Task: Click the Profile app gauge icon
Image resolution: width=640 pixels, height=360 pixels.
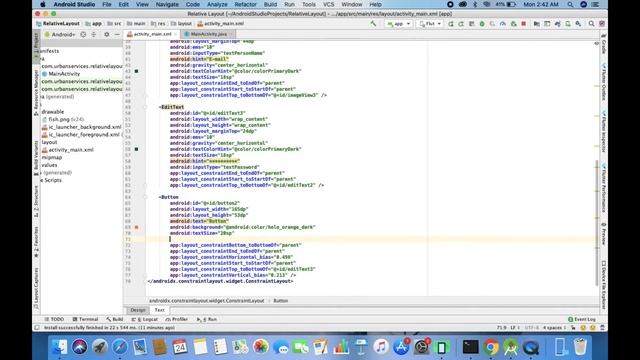Action: coord(503,24)
